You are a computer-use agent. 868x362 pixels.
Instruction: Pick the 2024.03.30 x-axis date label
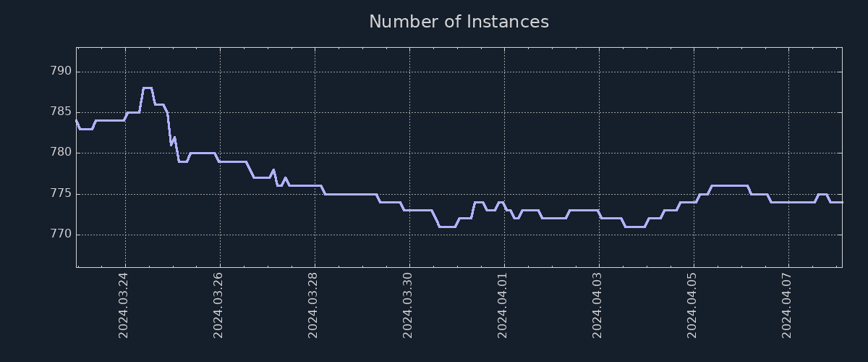408,305
